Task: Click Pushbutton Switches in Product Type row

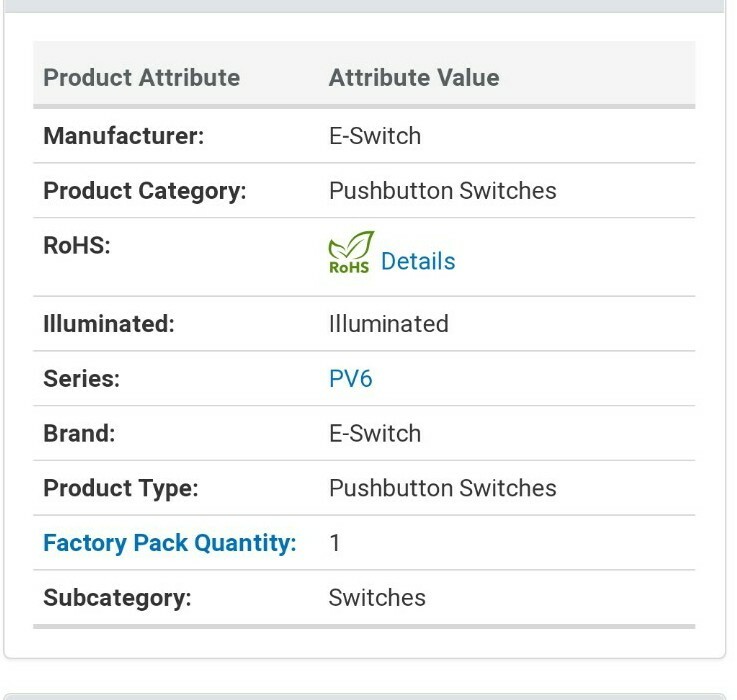Action: [x=442, y=488]
